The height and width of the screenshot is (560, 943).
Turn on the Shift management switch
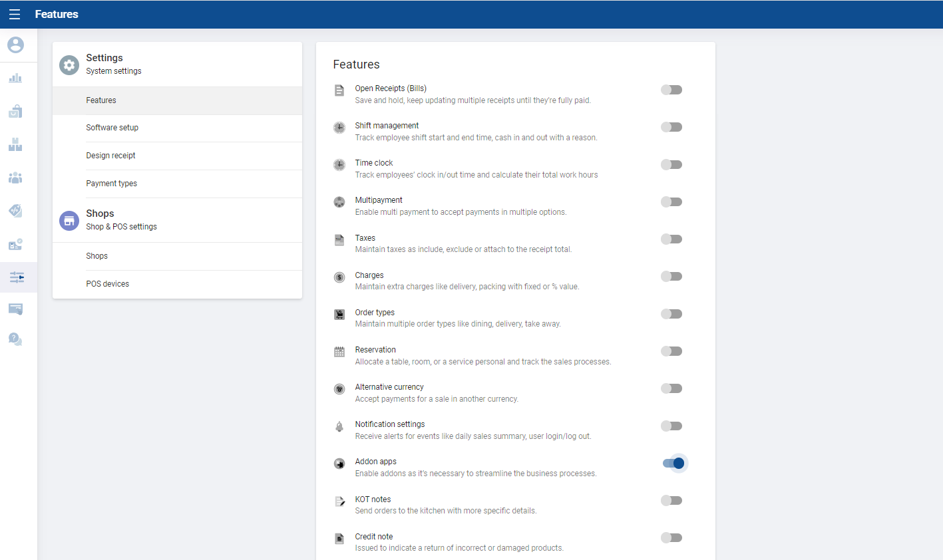coord(671,127)
